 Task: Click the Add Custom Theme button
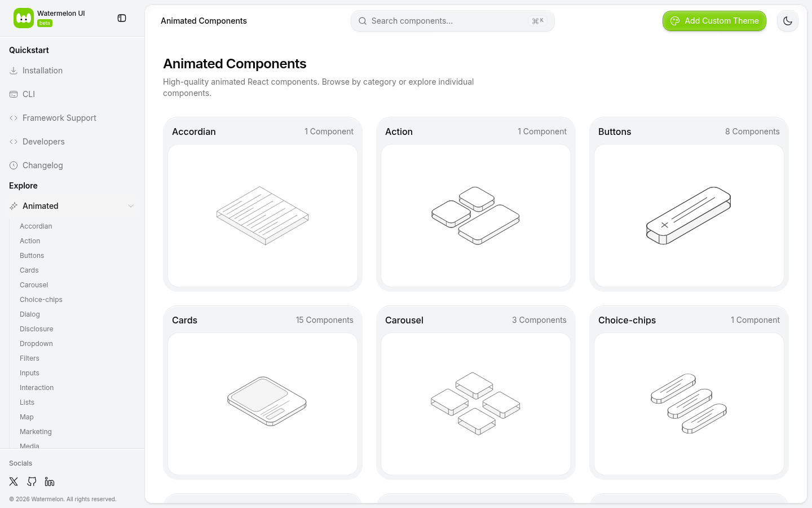(714, 21)
